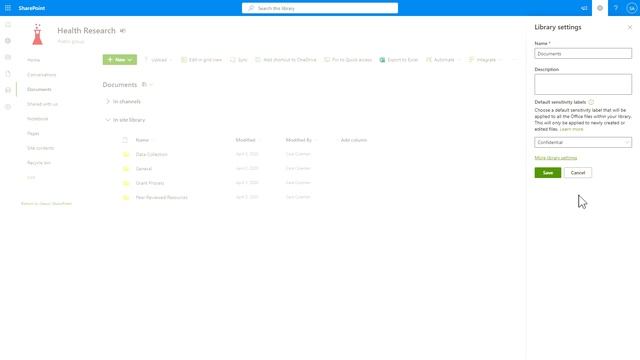
Task: Click Pin to Quick access
Action: tap(348, 60)
